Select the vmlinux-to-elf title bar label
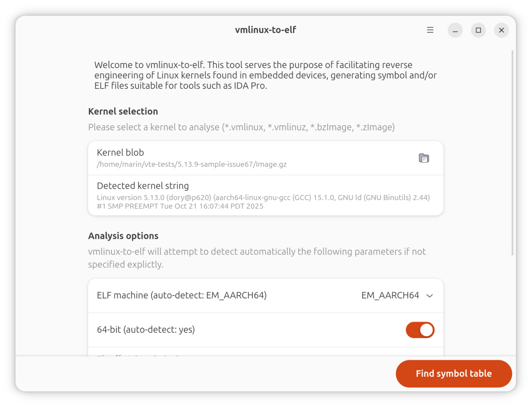Viewport: 532px width, 407px height. tap(266, 29)
